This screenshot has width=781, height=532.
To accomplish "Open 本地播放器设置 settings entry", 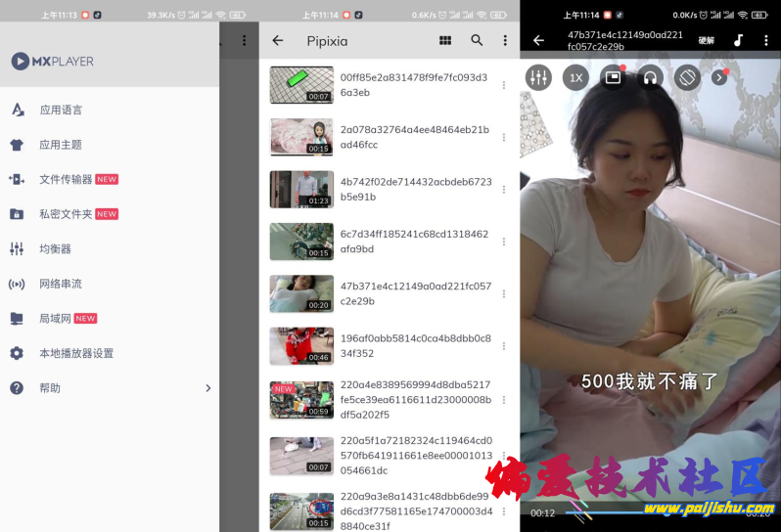I will coord(76,354).
